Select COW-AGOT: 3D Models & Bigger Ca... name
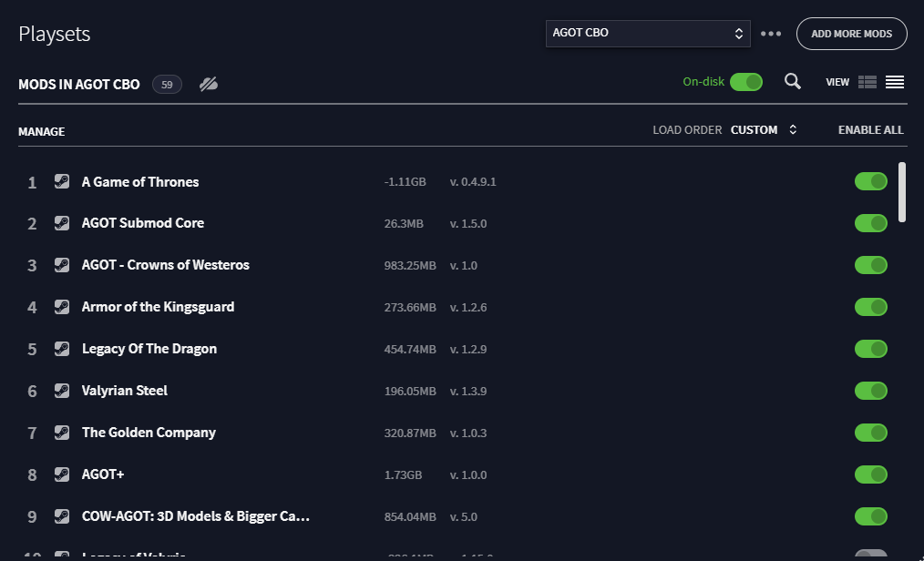 [x=196, y=516]
